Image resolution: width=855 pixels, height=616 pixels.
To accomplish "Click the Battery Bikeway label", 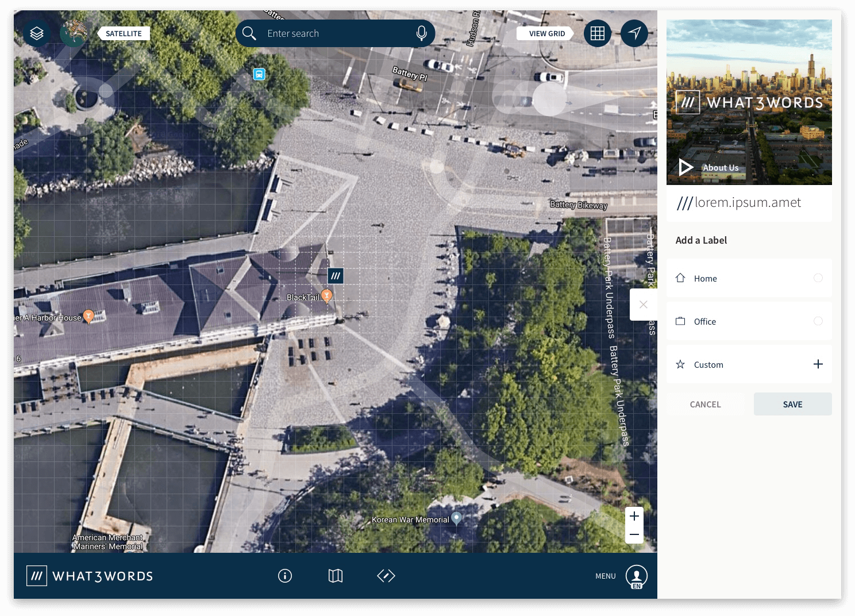I will pyautogui.click(x=579, y=205).
